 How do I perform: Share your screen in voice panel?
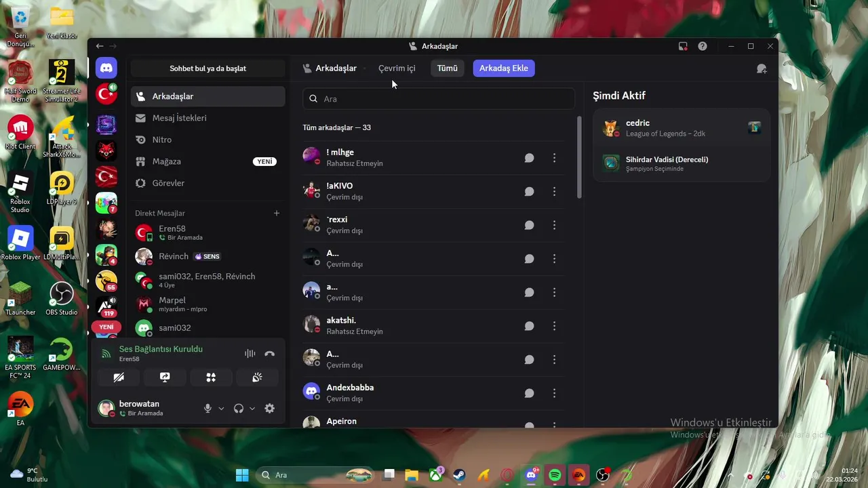165,378
